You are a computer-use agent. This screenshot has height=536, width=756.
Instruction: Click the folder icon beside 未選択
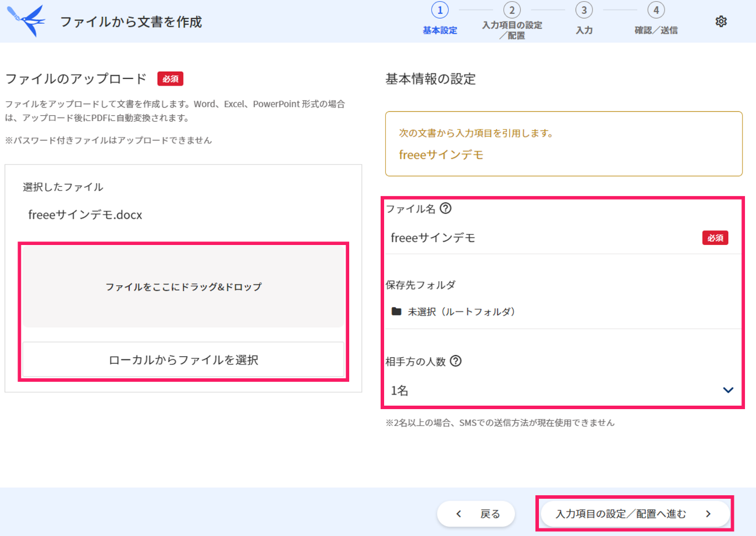coord(396,311)
